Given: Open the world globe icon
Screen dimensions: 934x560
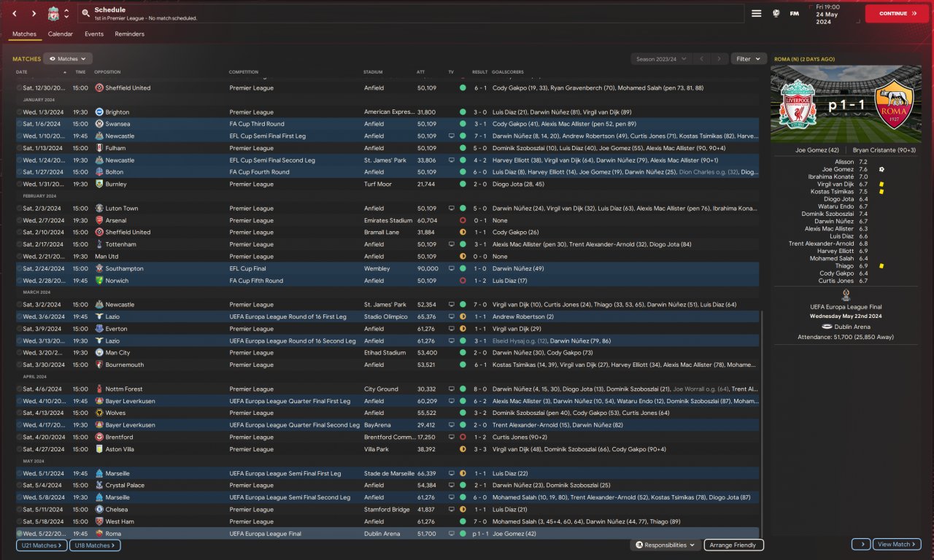Looking at the screenshot, I should click(776, 14).
